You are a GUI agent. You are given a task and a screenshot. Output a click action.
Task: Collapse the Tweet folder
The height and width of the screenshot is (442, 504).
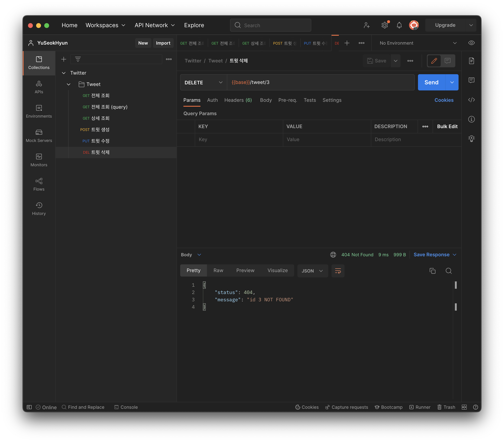pyautogui.click(x=69, y=84)
